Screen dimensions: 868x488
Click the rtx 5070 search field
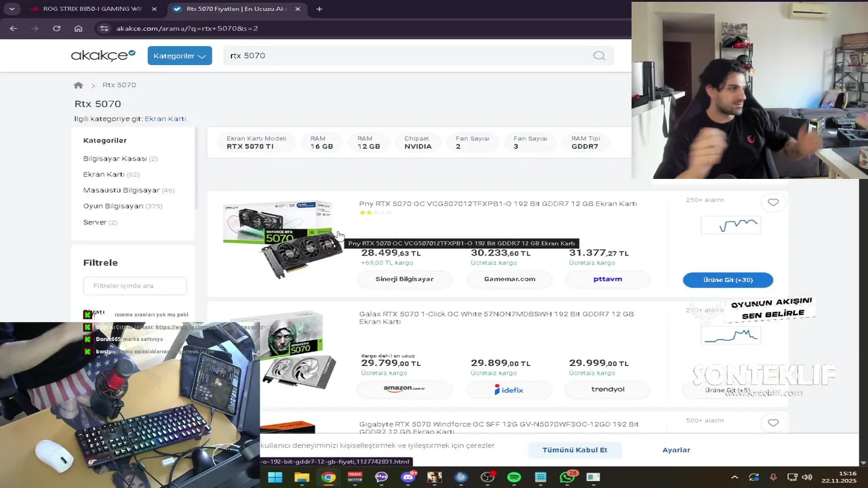click(x=418, y=56)
